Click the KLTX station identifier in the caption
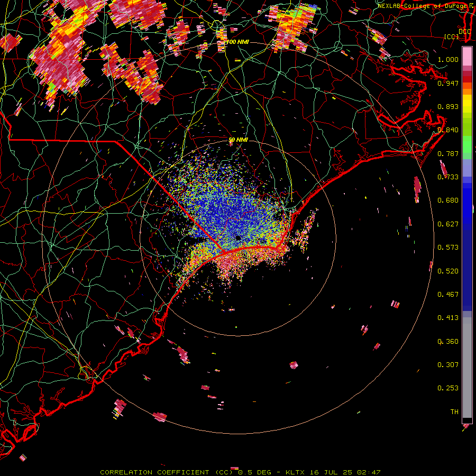This screenshot has height=476, width=476. coord(295,472)
